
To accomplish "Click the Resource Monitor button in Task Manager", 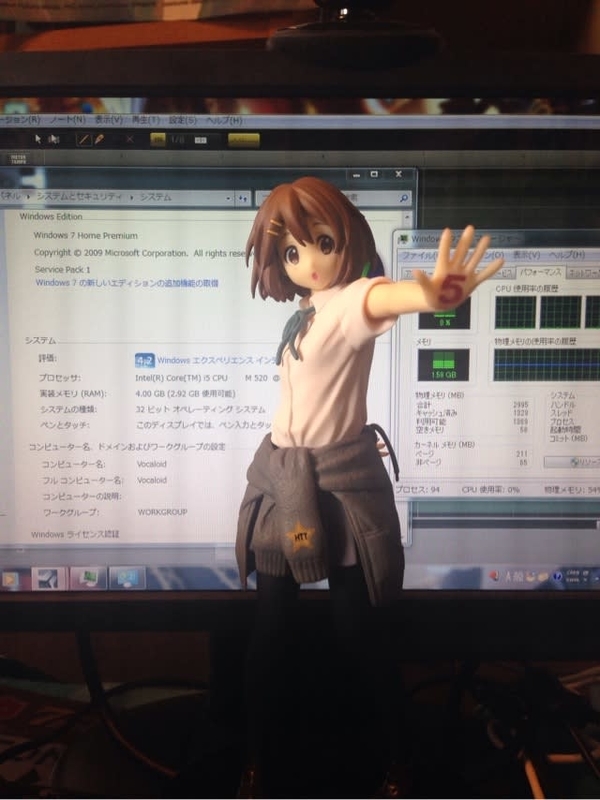I will pos(572,462).
